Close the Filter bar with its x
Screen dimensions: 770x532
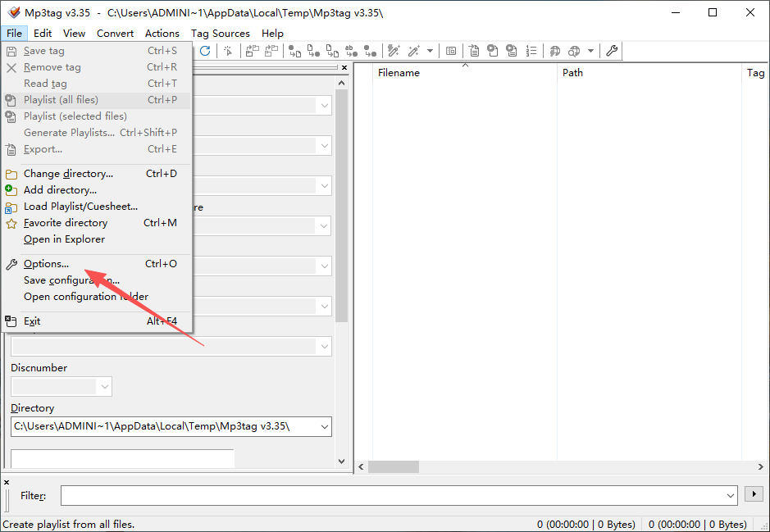click(7, 483)
